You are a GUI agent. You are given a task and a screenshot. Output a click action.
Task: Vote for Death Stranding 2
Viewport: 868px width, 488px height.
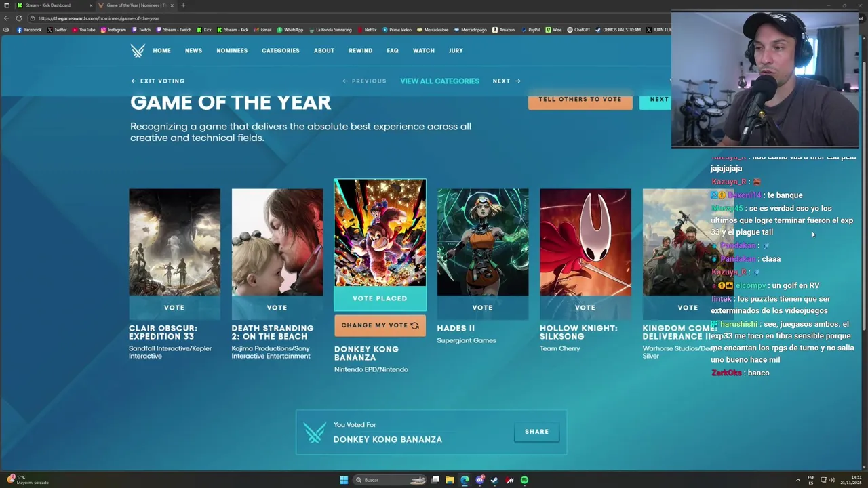[x=277, y=308]
